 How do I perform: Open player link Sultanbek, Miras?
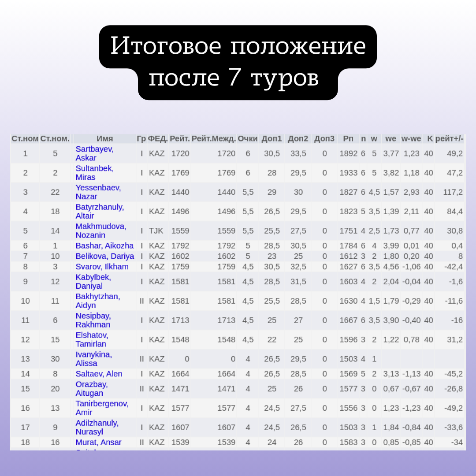point(94,173)
